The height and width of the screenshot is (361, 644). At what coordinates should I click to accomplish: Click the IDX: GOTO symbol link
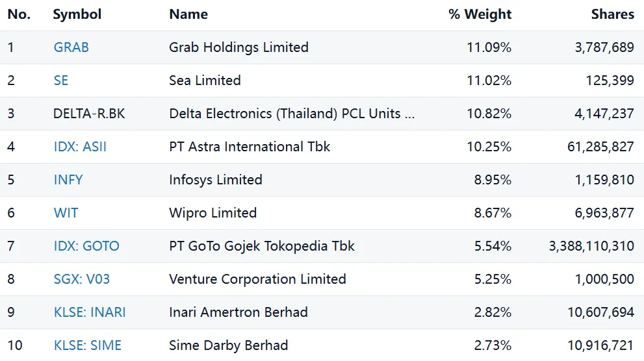point(86,246)
